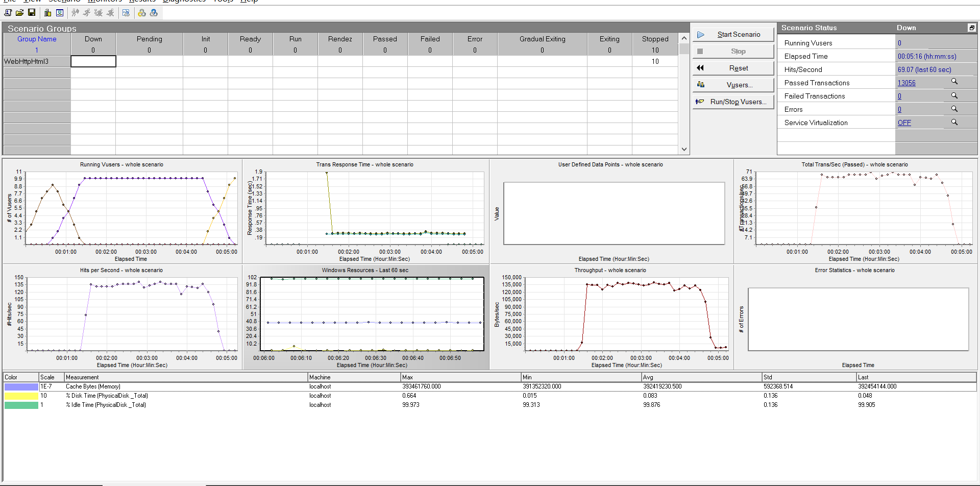
Task: Click the green % Idle Time color swatch
Action: click(21, 405)
